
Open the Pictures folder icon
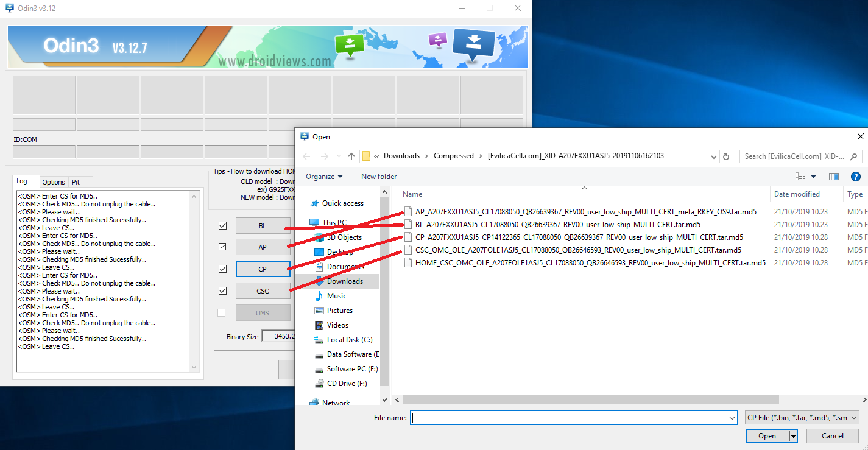click(x=320, y=310)
